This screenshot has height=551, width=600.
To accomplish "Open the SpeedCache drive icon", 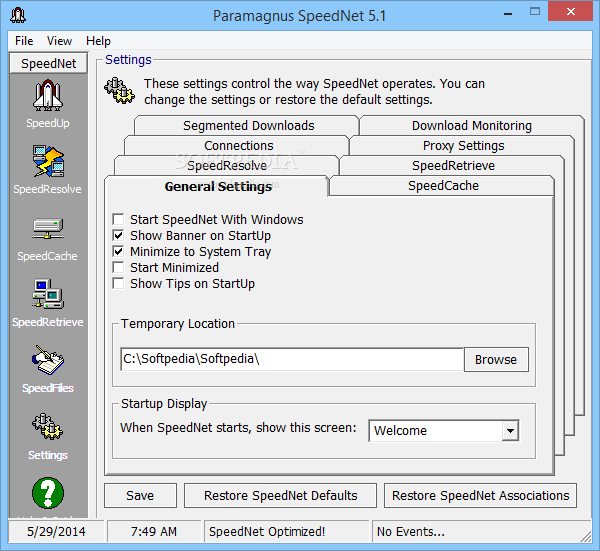I will 48,228.
